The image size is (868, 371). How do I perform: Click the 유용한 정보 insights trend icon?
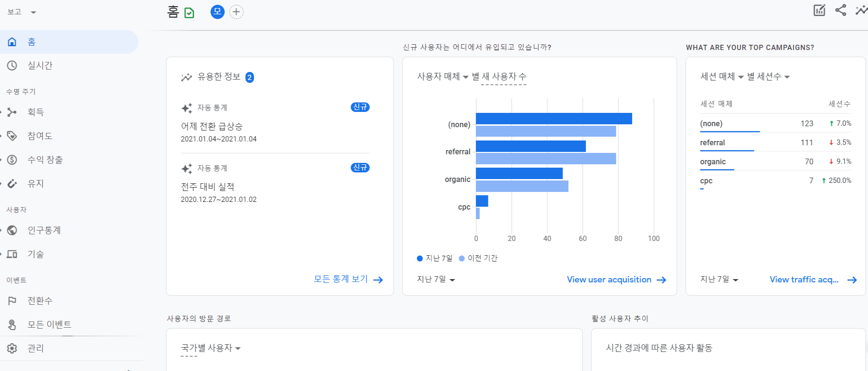[x=186, y=77]
